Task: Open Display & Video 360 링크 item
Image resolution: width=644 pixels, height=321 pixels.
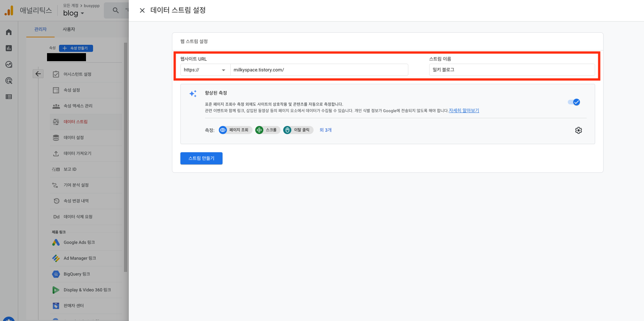Action: 86,290
